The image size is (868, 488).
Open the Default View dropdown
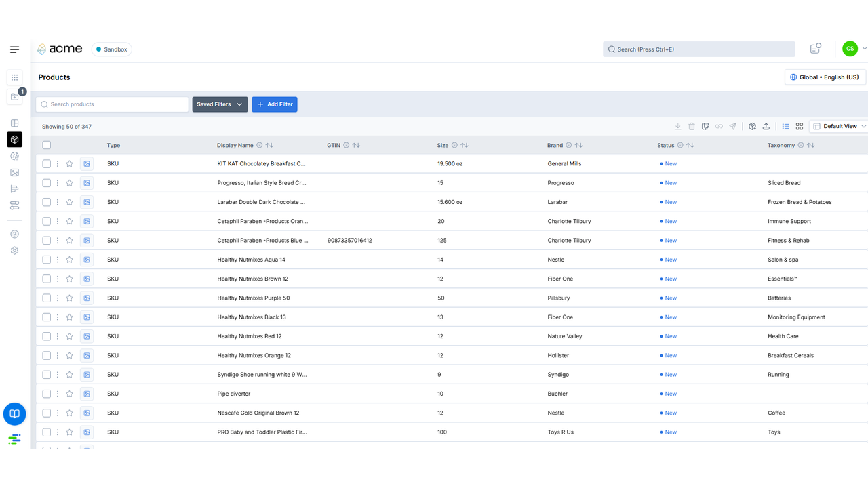(x=839, y=126)
